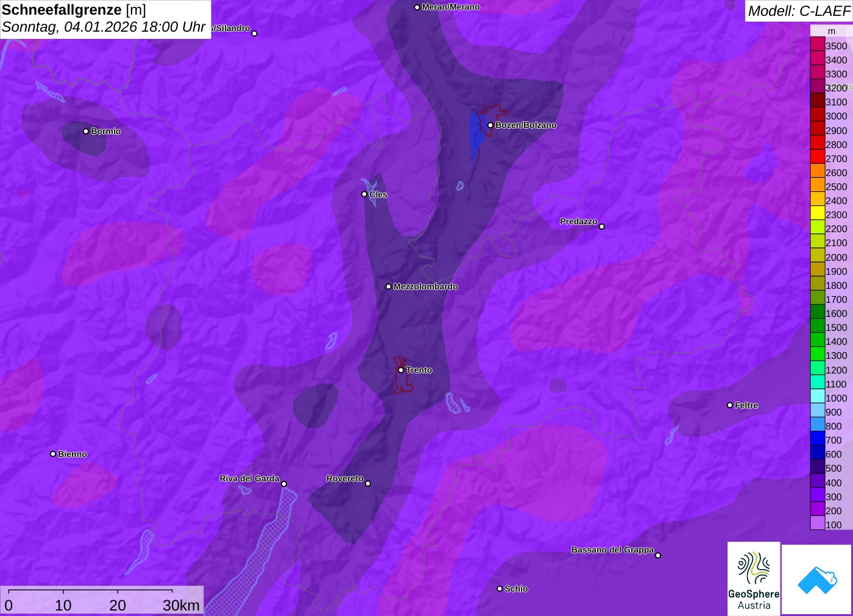Click the 100 m violet legend swatch
Screen dimensions: 853x616
tap(818, 523)
